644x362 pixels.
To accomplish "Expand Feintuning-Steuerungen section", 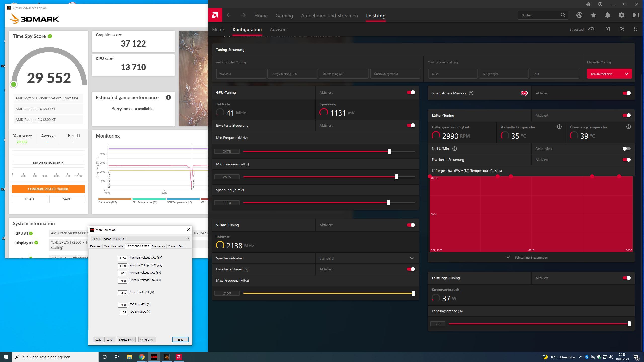I will click(x=527, y=257).
